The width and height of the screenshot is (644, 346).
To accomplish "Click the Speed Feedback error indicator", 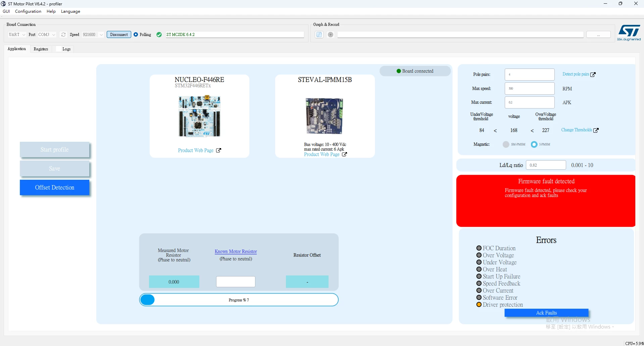I will 479,284.
